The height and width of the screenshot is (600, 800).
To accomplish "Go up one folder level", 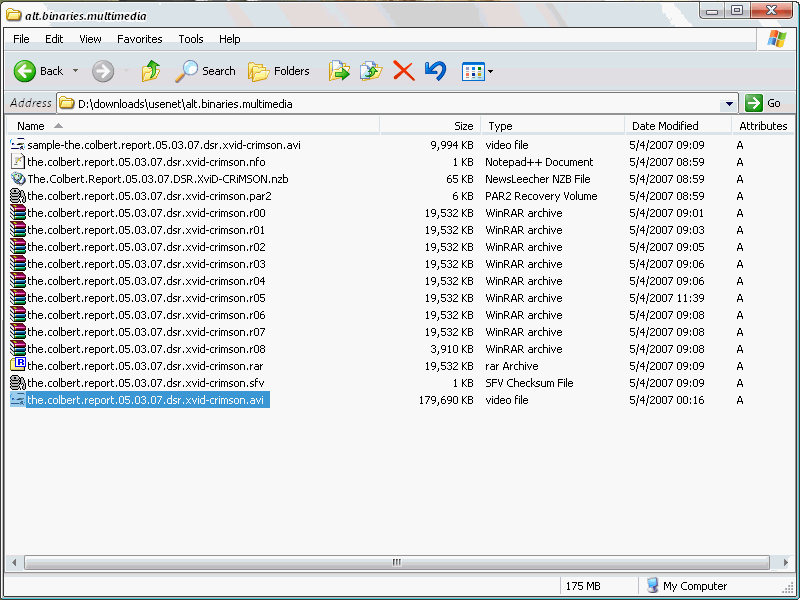I will (151, 71).
